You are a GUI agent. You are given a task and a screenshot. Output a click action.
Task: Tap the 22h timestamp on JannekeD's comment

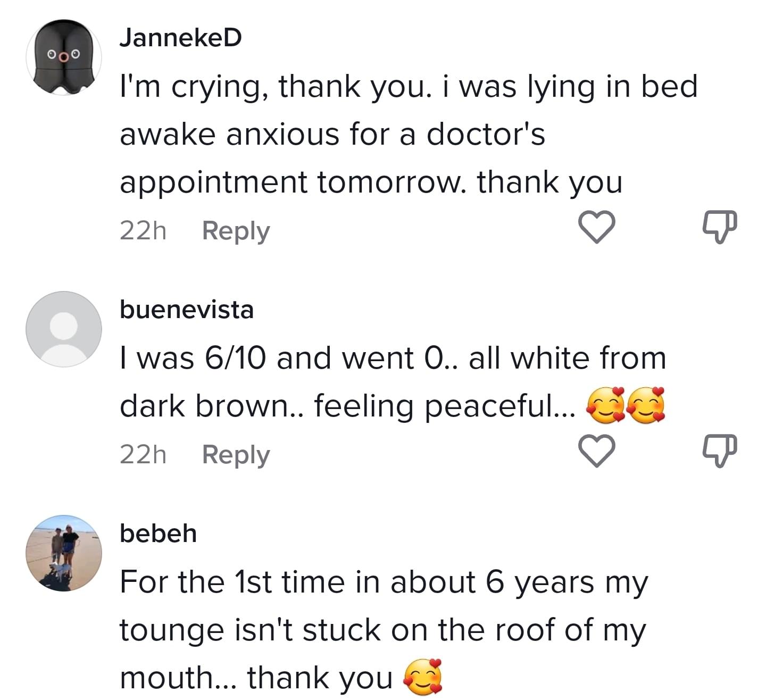point(143,231)
